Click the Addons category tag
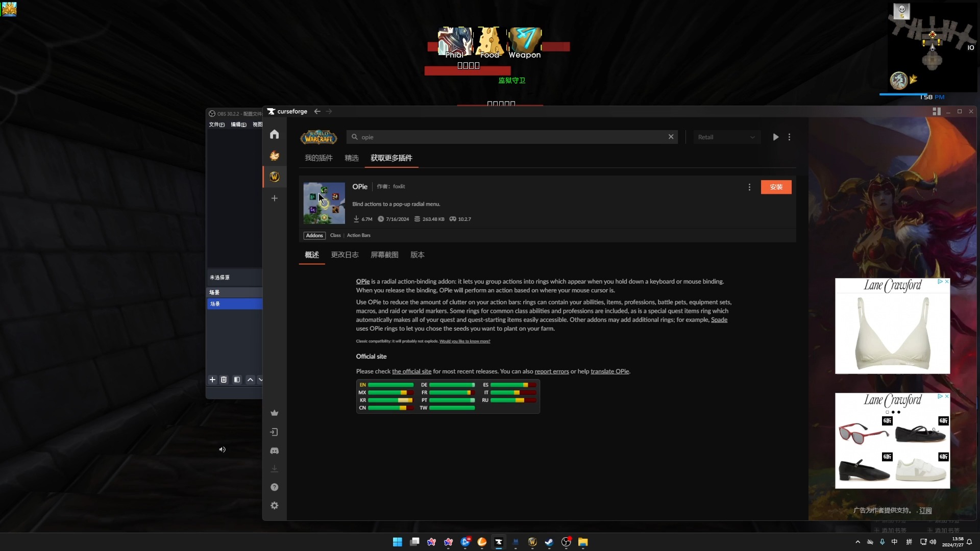Viewport: 980px width, 551px height. pos(314,235)
